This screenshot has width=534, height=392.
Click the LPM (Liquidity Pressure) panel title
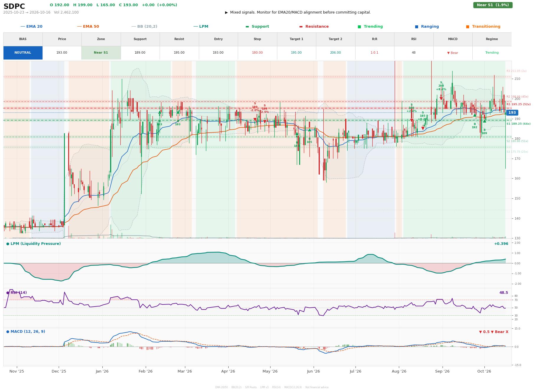33,244
